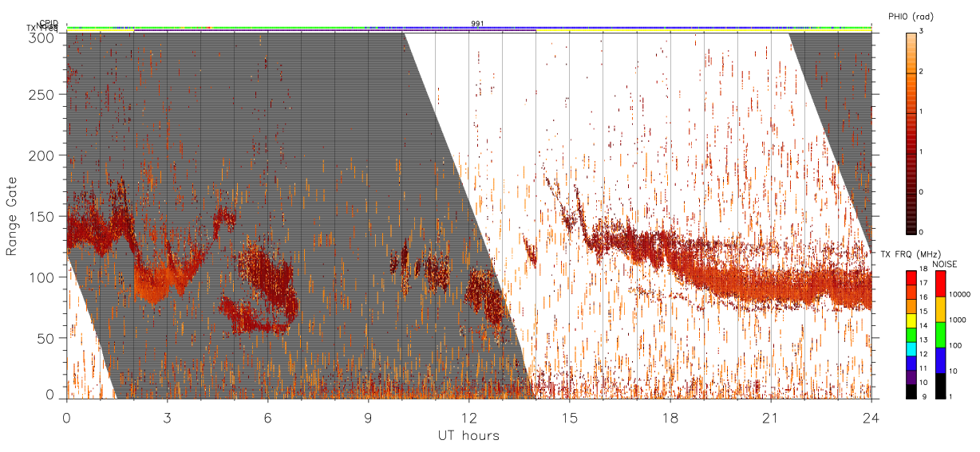
Task: Click the purple 10-11 MHz TX FRQ swatch
Action: pos(911,375)
